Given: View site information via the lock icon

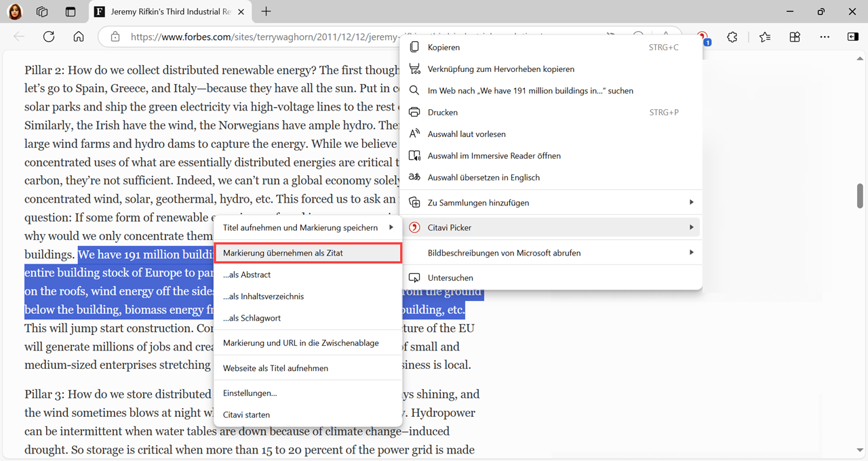Looking at the screenshot, I should click(115, 37).
